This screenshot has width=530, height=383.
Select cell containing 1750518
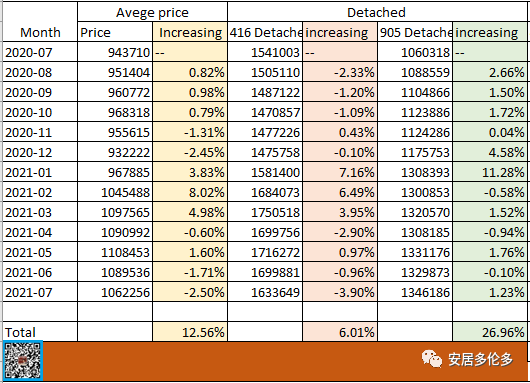[x=265, y=212]
